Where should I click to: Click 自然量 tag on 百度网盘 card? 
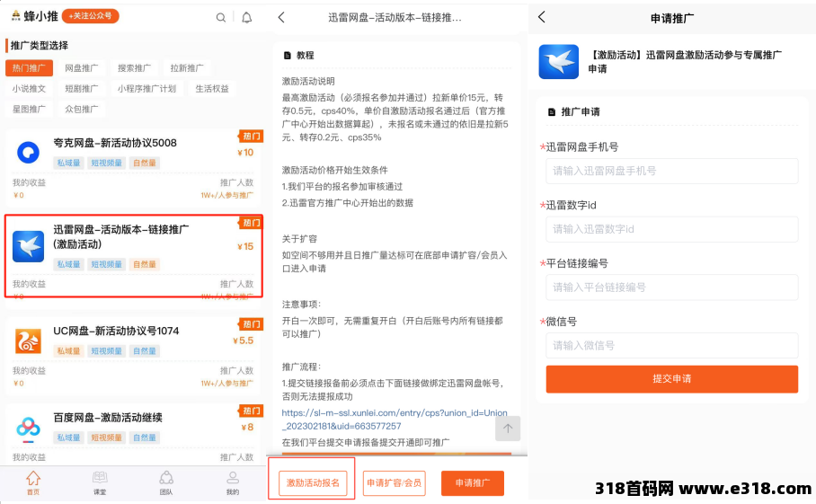(144, 438)
